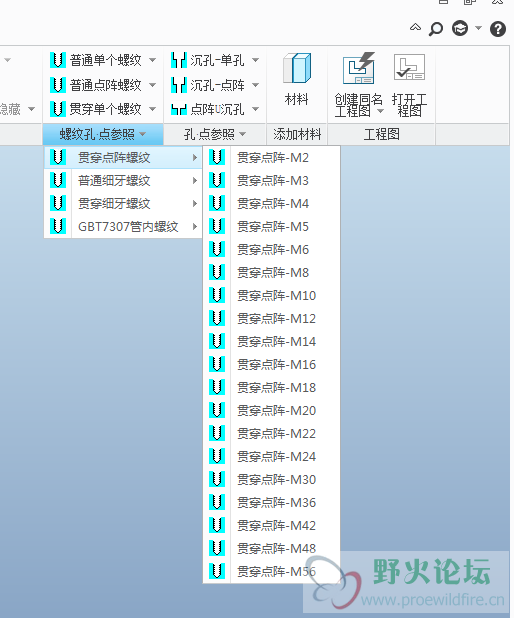The image size is (514, 618).
Task: Select 贯穿点阵-M3 from the list
Action: tap(272, 181)
